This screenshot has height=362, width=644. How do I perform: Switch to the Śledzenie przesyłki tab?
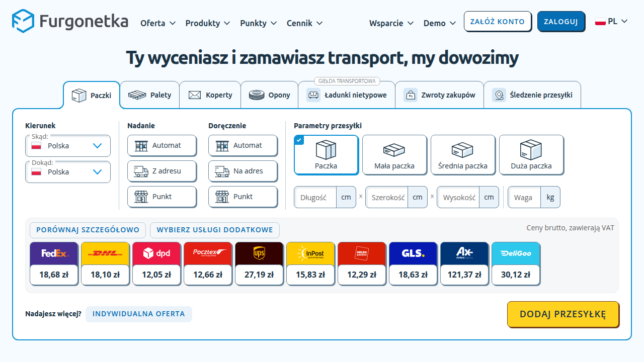532,95
